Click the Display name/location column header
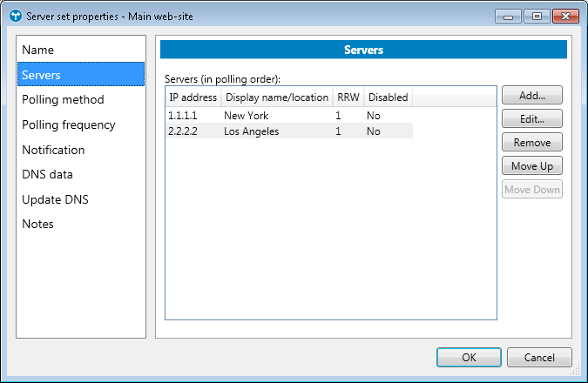Image resolution: width=588 pixels, height=383 pixels. tap(277, 97)
